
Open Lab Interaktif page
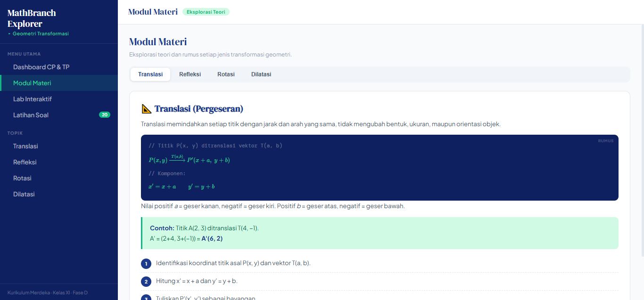pos(59,99)
